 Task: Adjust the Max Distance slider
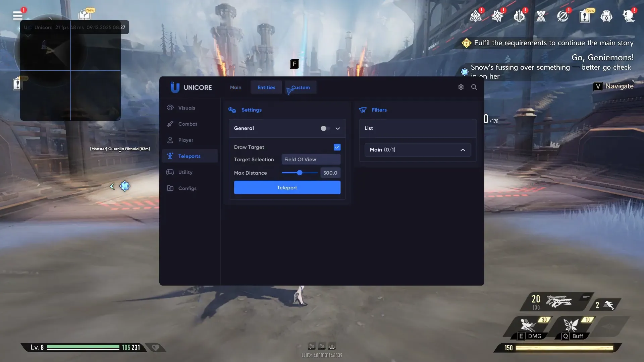[300, 173]
